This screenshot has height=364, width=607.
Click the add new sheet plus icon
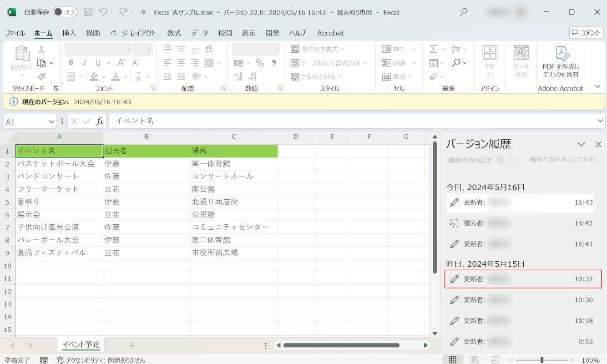click(x=132, y=345)
